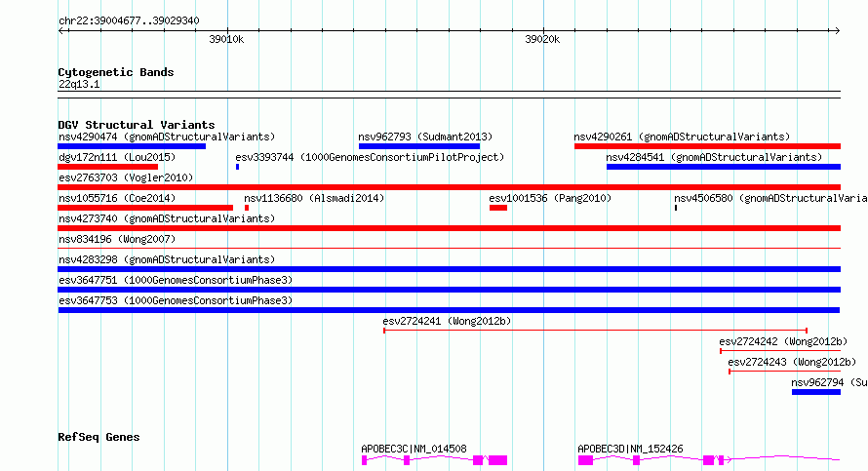This screenshot has height=471, width=868.
Task: Click the esv2724243 (Wong2012b) label
Action: [792, 362]
